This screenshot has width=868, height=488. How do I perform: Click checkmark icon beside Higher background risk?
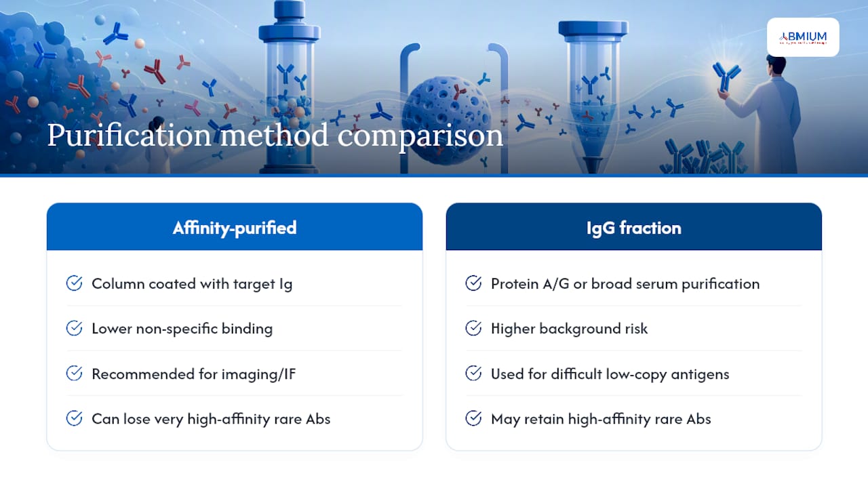[473, 329]
